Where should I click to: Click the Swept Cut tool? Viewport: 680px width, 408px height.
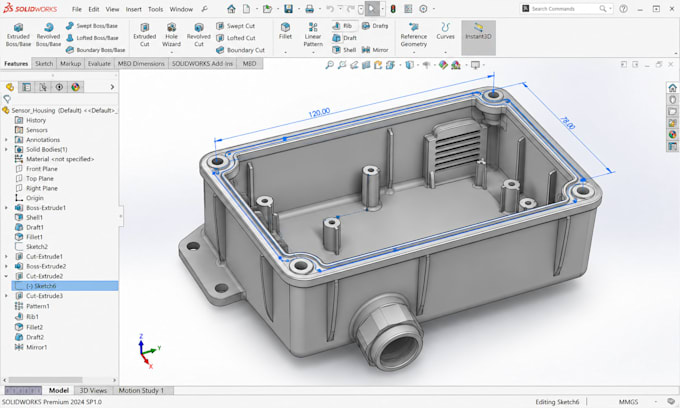235,26
